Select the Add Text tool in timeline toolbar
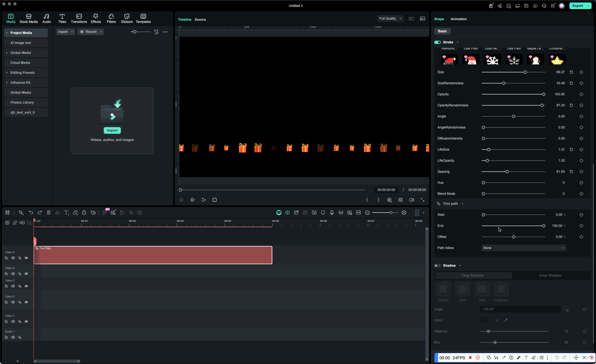This screenshot has height=364, width=596. coord(66,213)
